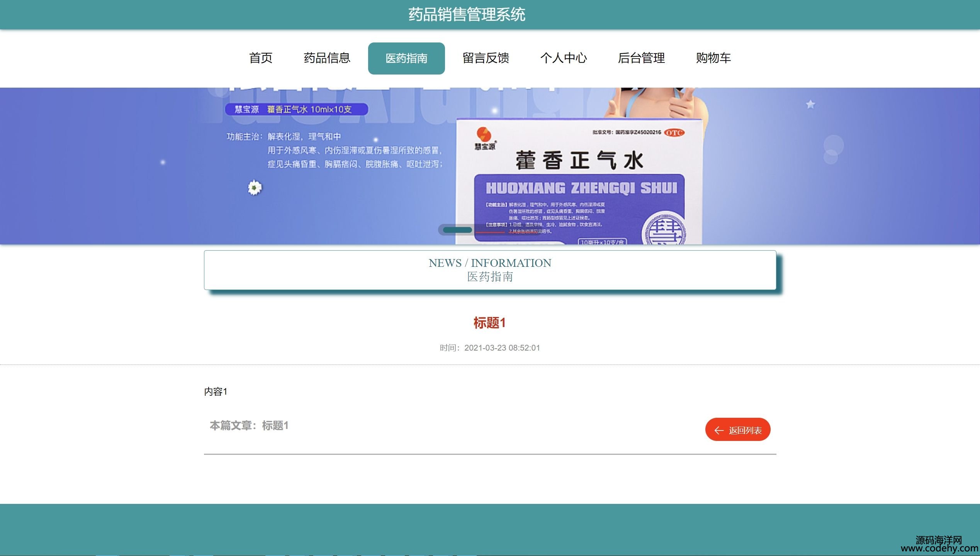Screen dimensions: 980x556
Task: Open 留言反馈 page
Action: click(486, 58)
